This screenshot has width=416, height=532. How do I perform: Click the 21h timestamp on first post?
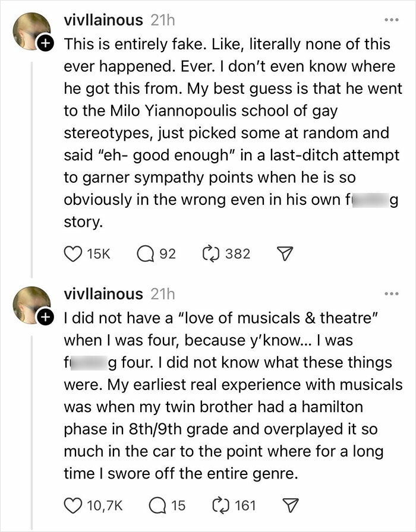tap(163, 20)
